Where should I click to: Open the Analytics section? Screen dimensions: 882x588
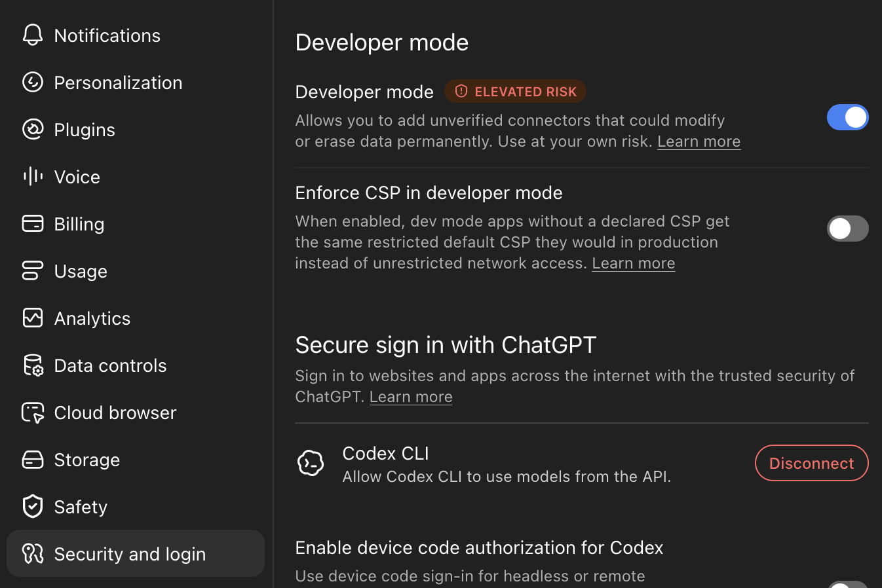[136, 318]
